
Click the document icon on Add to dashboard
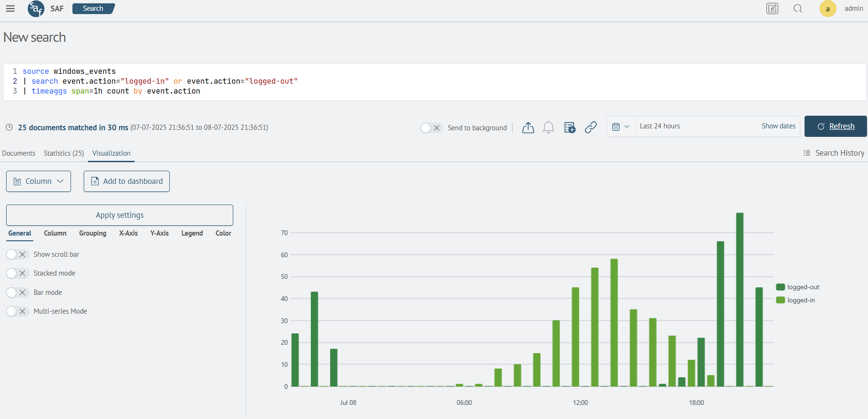tap(95, 181)
